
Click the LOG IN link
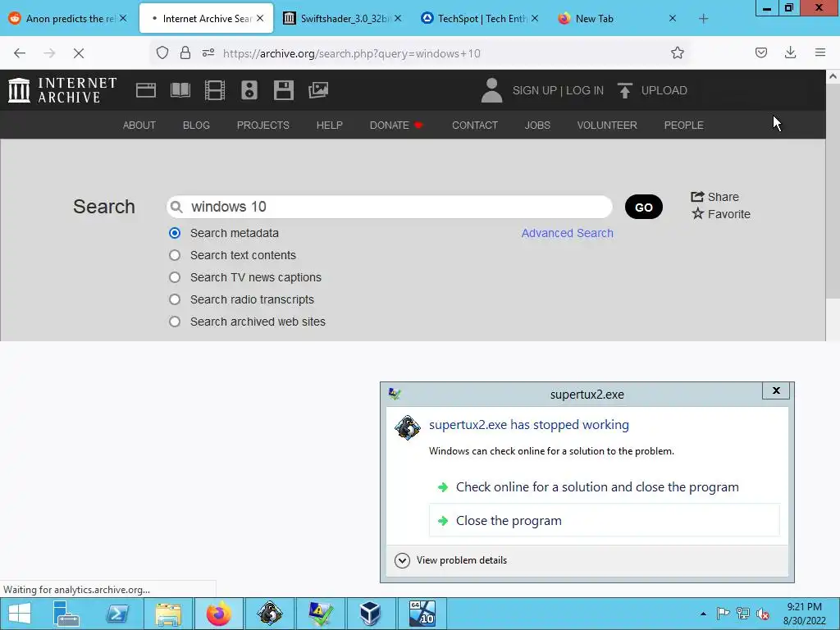584,90
